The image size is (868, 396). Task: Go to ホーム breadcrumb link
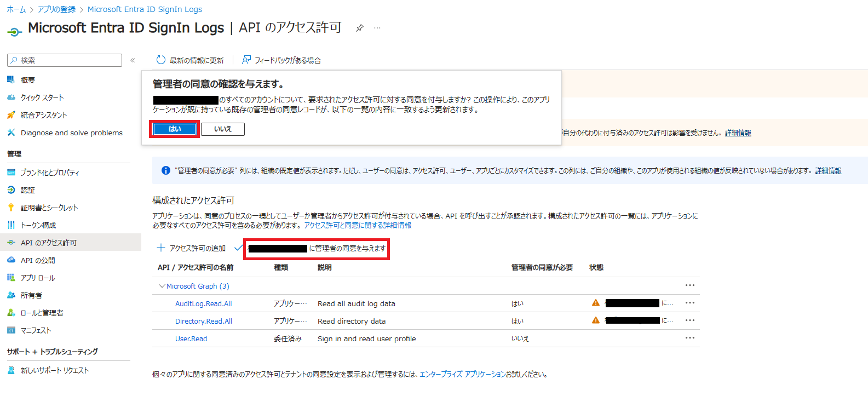coord(16,9)
